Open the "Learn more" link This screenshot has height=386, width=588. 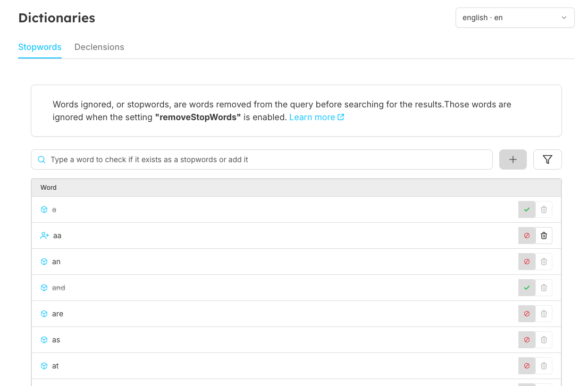[311, 117]
